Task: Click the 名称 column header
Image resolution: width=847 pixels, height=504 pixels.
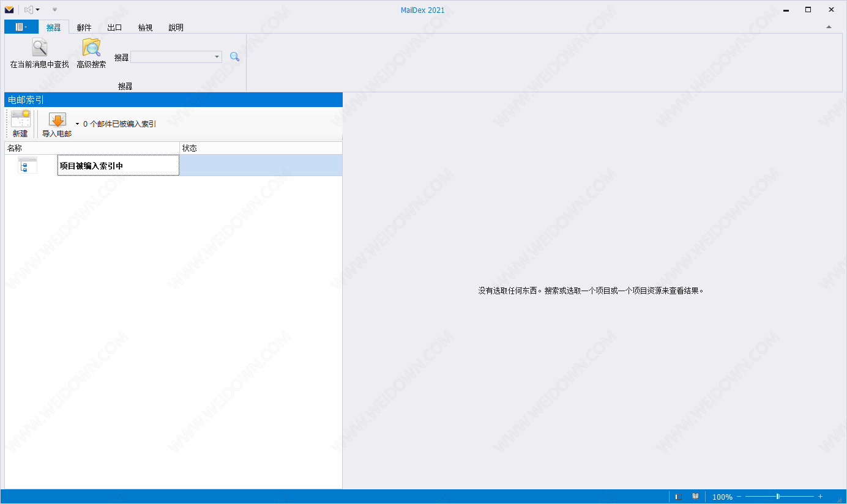Action: [92, 148]
